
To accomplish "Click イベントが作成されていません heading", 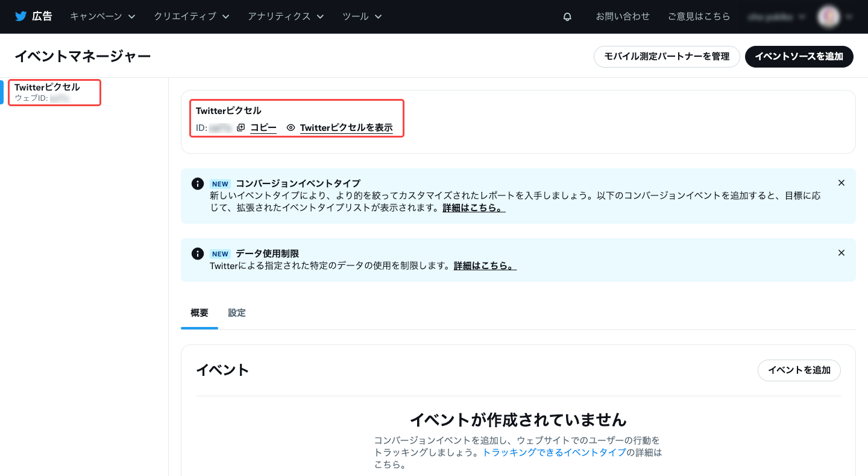I will coord(518,420).
